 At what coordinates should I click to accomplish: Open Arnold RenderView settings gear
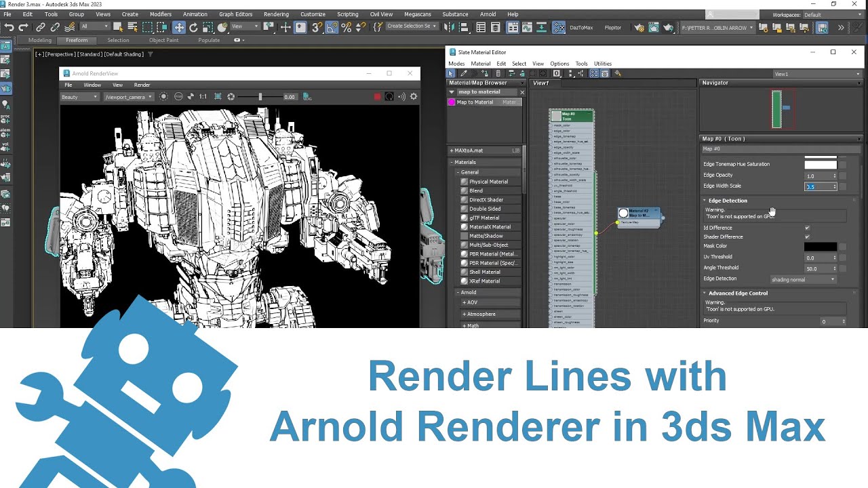pyautogui.click(x=414, y=97)
